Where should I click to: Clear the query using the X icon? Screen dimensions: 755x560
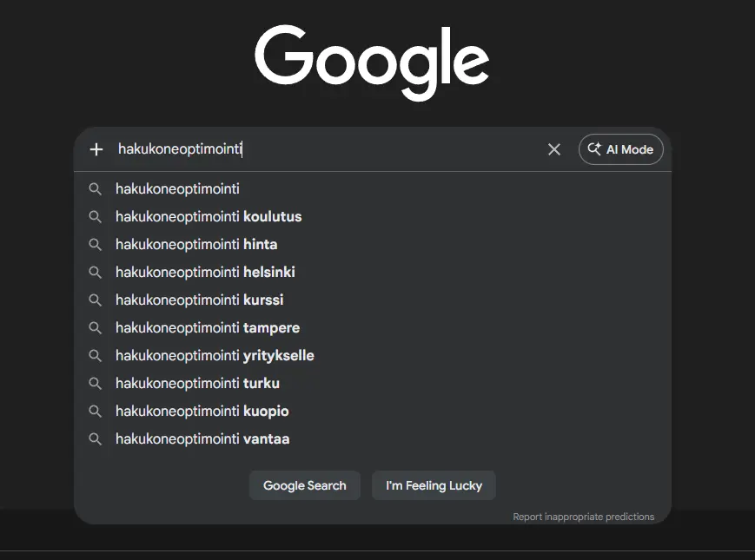pos(554,149)
